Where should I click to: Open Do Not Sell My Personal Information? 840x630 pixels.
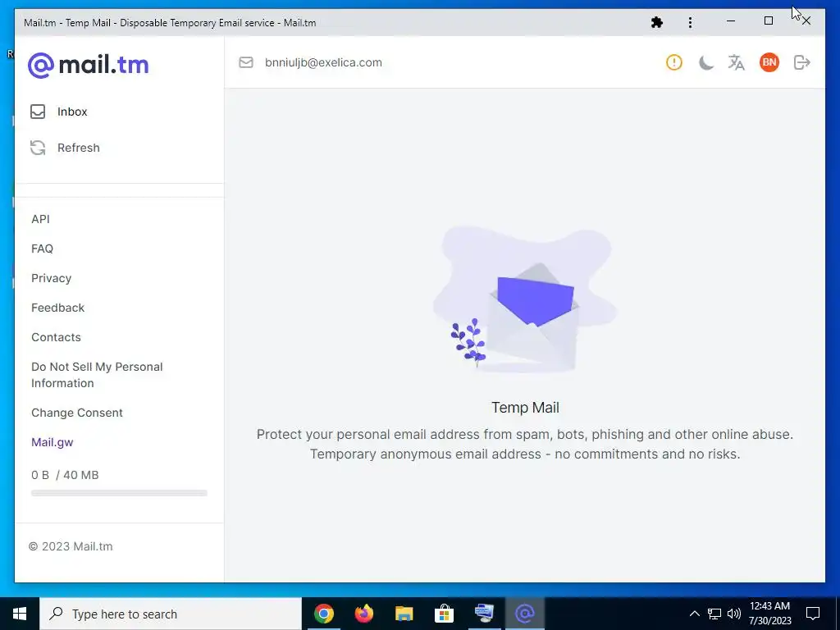(x=97, y=375)
